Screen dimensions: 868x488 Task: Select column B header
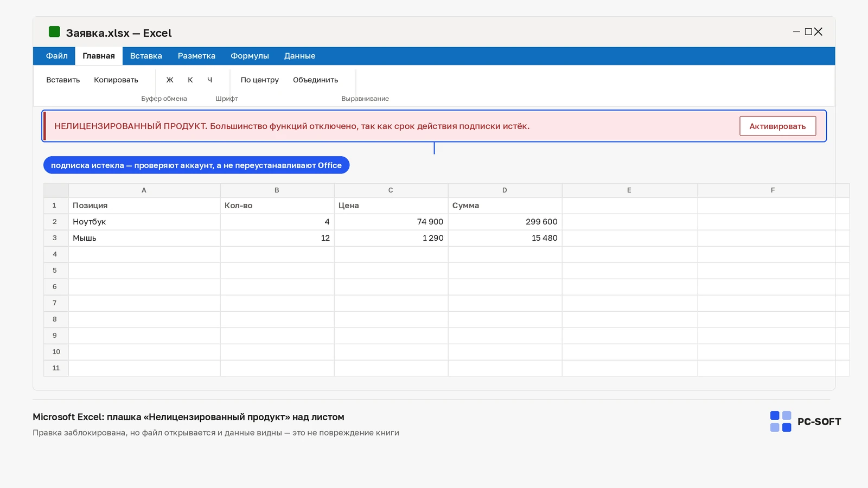tap(277, 190)
